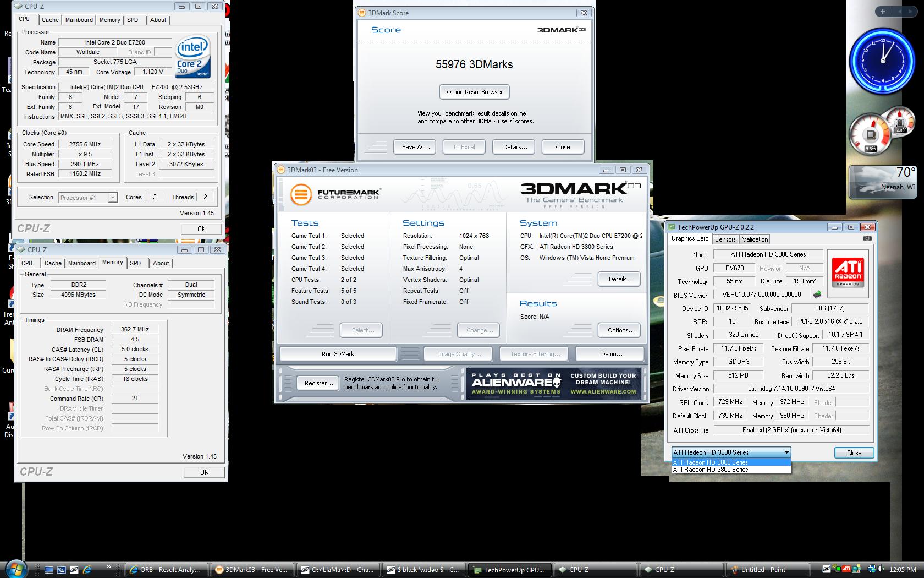Click OK in top CPU-Z window
The image size is (924, 578).
tap(201, 228)
